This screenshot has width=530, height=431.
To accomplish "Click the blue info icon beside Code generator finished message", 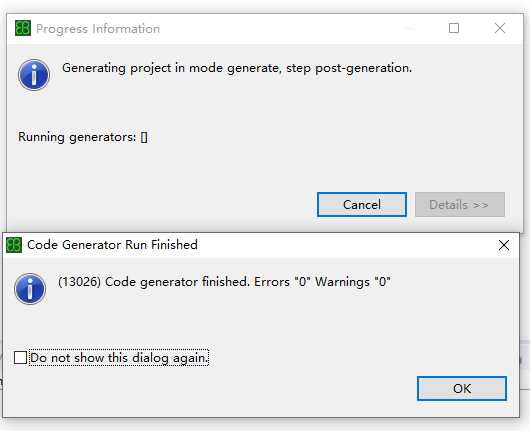I will [x=30, y=289].
